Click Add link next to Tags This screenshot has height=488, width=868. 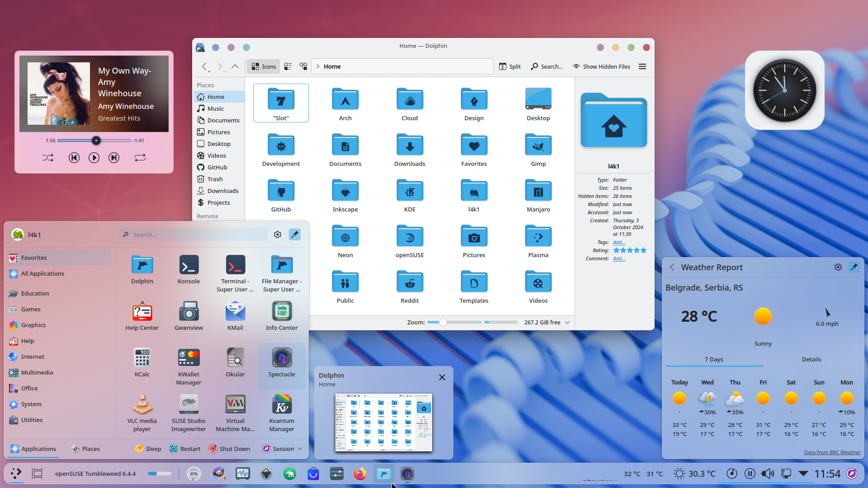(x=619, y=242)
